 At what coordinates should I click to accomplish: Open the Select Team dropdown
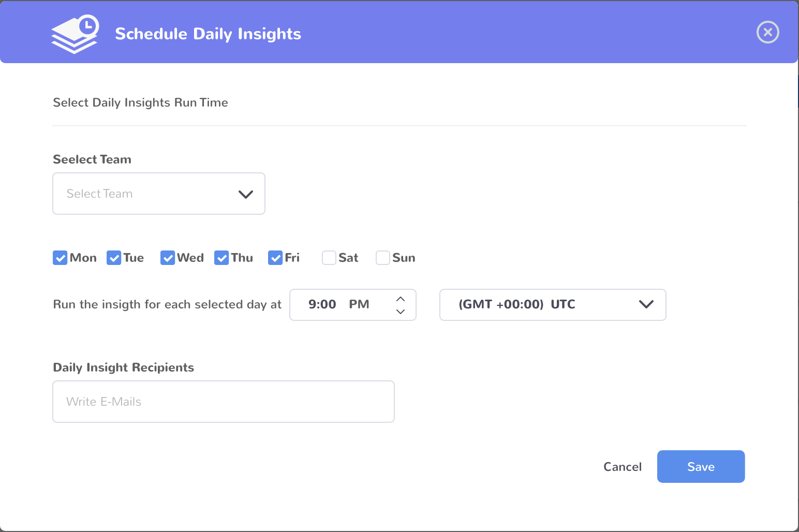(x=158, y=194)
